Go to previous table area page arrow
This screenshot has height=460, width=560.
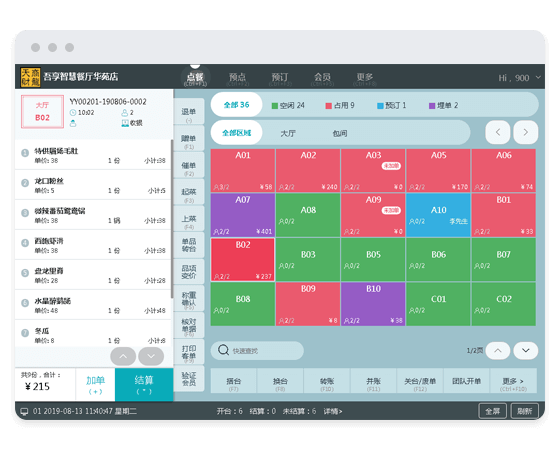click(498, 132)
